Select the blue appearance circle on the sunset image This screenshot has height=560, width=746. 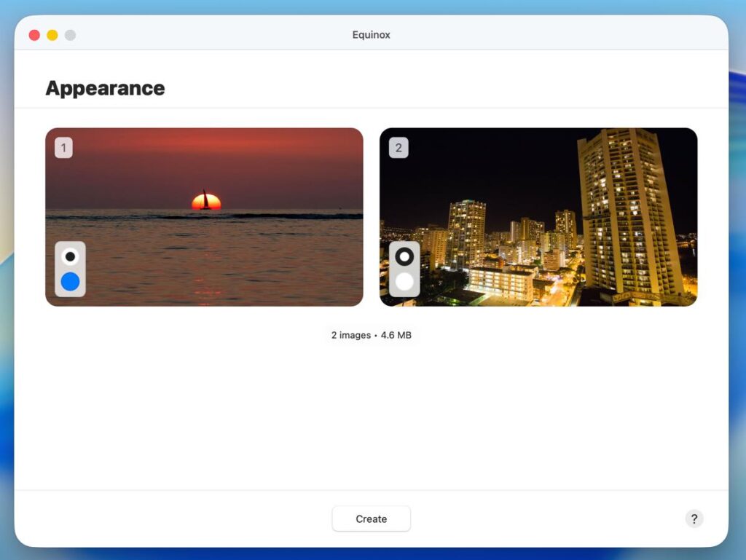(70, 282)
